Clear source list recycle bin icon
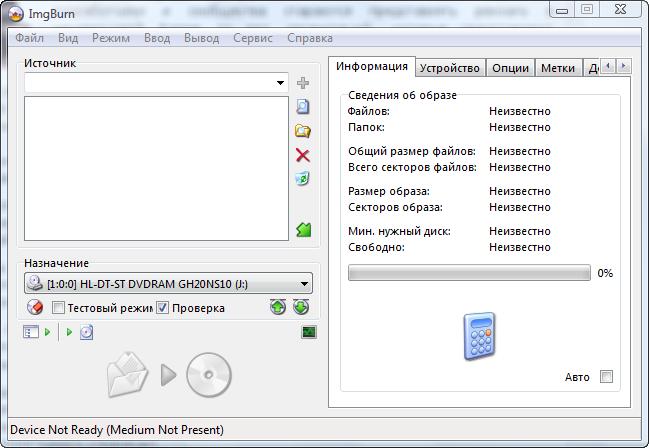Screen dimensions: 649x448 click(303, 179)
